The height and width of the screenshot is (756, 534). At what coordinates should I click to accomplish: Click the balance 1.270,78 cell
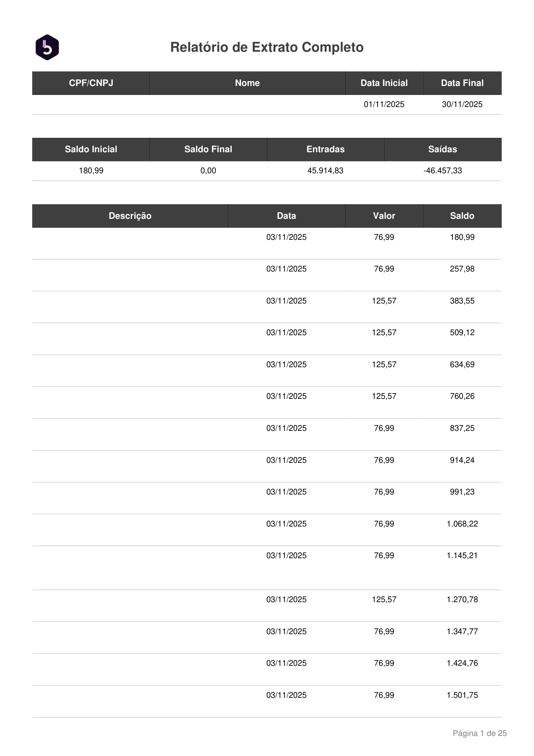coord(462,599)
